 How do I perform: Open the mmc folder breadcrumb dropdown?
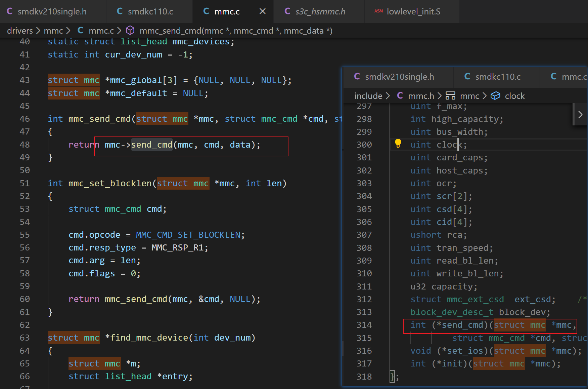pos(53,31)
